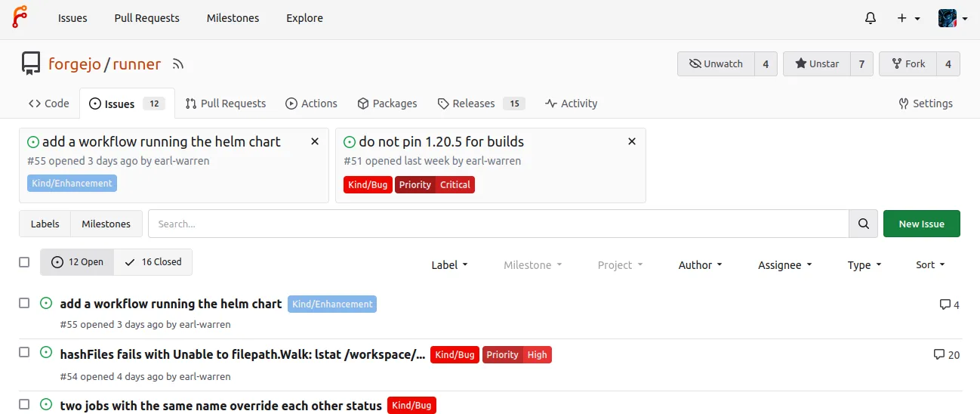980x414 pixels.
Task: Click the red Kind/Bug label on hashFiles issue
Action: pyautogui.click(x=455, y=354)
